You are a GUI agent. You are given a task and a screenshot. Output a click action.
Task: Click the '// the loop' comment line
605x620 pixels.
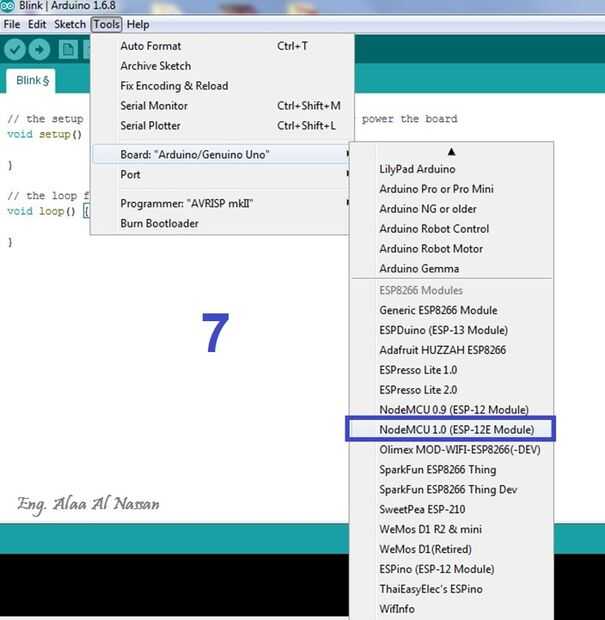47,196
